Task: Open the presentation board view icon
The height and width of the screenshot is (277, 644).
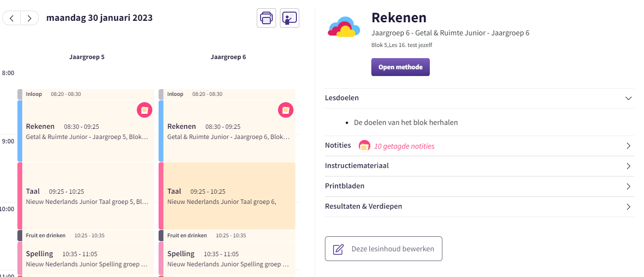Action: tap(290, 18)
